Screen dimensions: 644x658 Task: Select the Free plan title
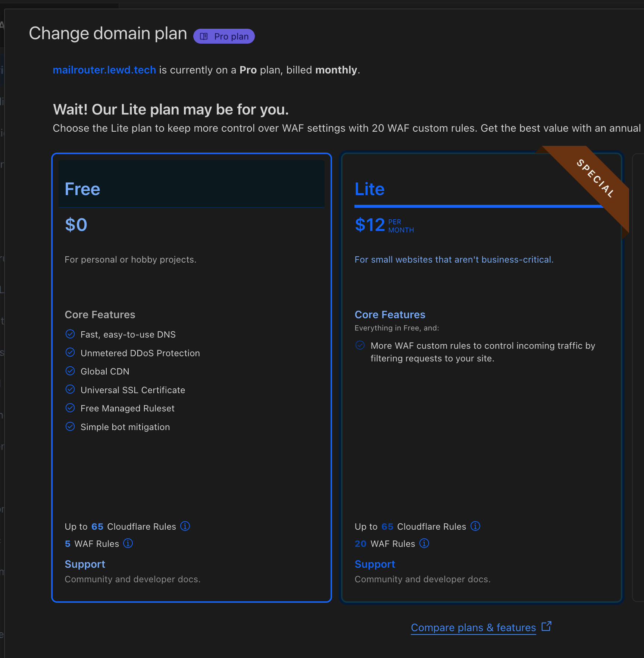tap(82, 189)
